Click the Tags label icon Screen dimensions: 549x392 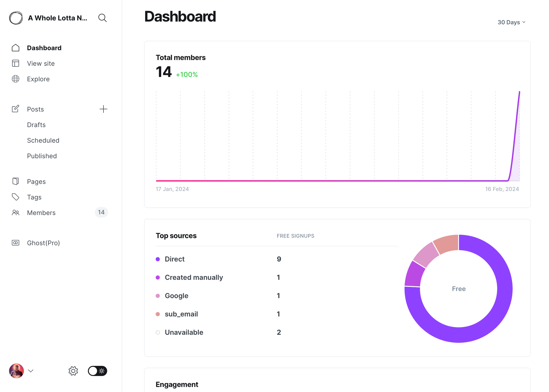click(16, 197)
